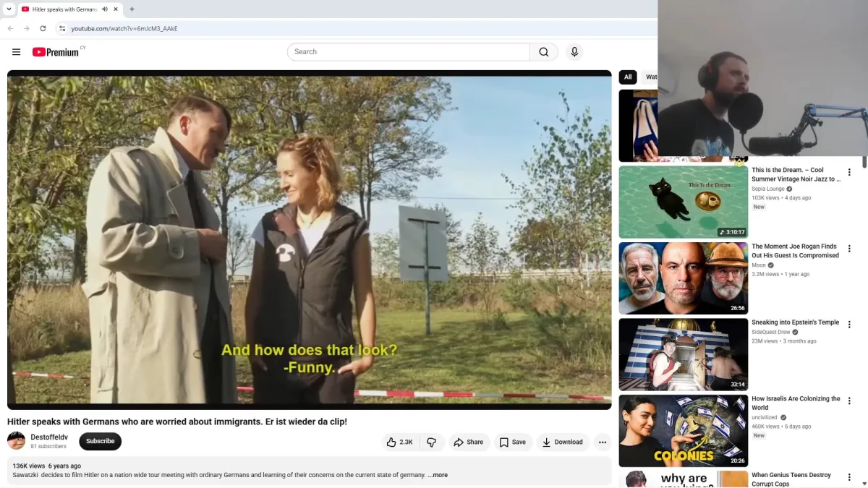Close the Hitler speaks with Germans tab

(x=116, y=9)
